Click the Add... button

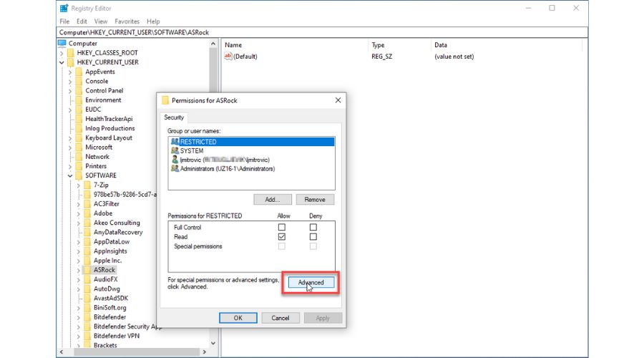tap(273, 199)
